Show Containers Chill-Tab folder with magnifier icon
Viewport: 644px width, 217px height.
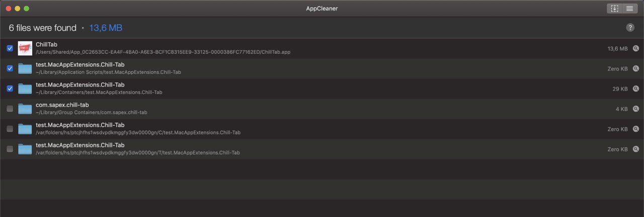click(x=636, y=89)
